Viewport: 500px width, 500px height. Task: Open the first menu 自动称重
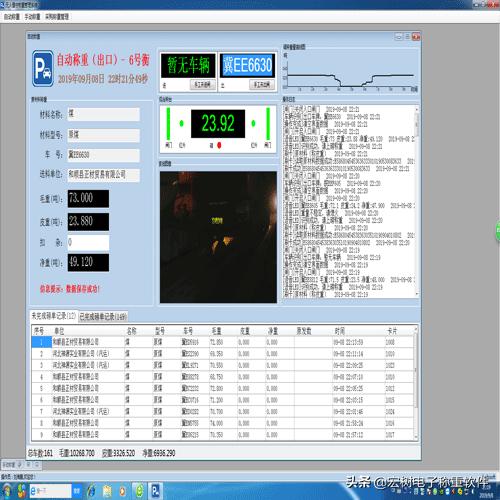[12, 17]
